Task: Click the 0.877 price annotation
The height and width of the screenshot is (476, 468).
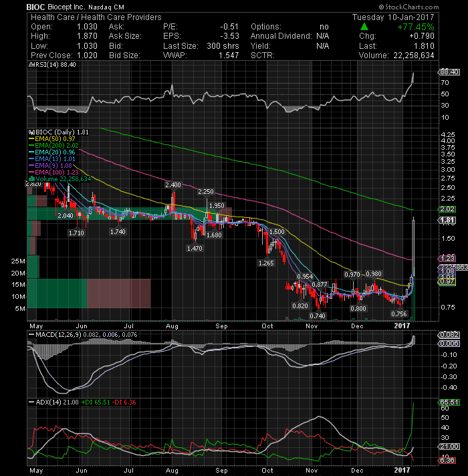Action: (x=320, y=284)
